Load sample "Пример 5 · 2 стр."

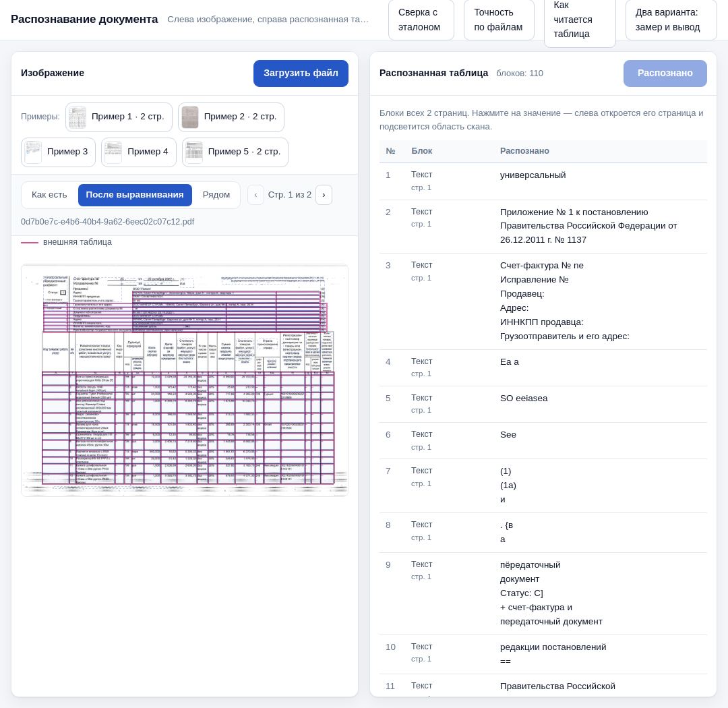pyautogui.click(x=235, y=152)
